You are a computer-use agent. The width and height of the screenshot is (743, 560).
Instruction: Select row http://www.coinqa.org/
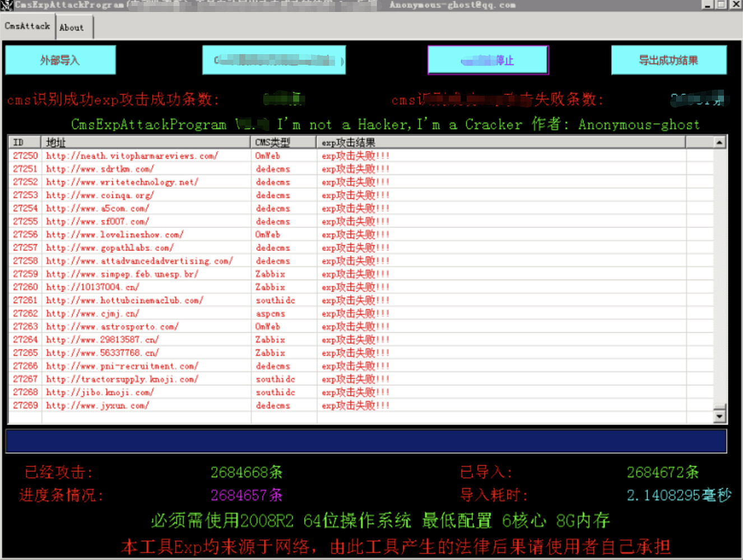(361, 195)
